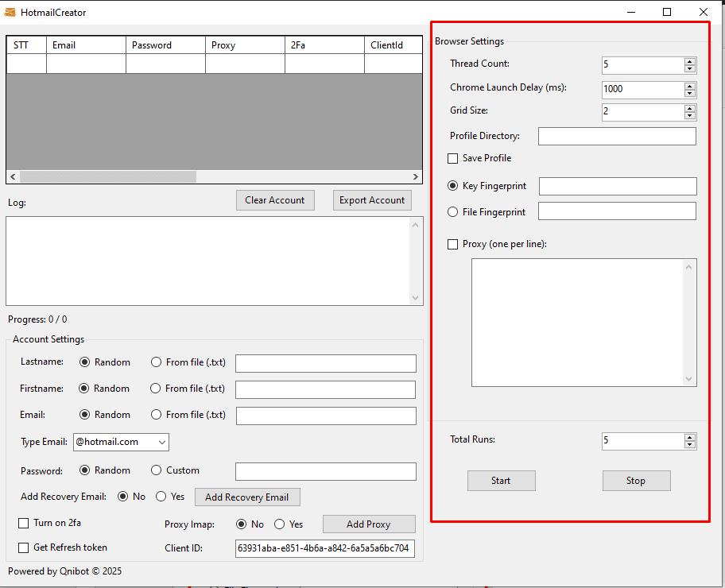Choose Random for Firstname
The width and height of the screenshot is (725, 588).
(83, 389)
